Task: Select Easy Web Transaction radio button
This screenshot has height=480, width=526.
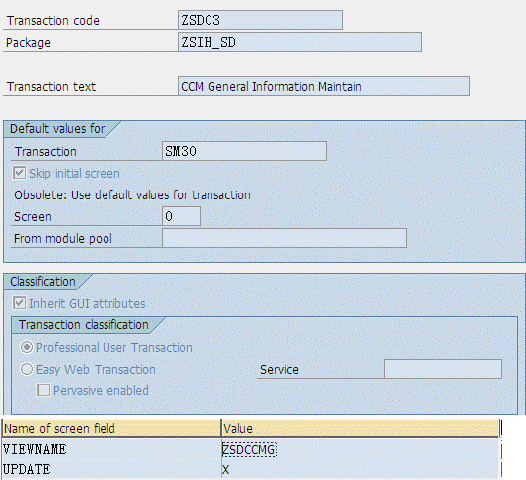Action: click(27, 369)
